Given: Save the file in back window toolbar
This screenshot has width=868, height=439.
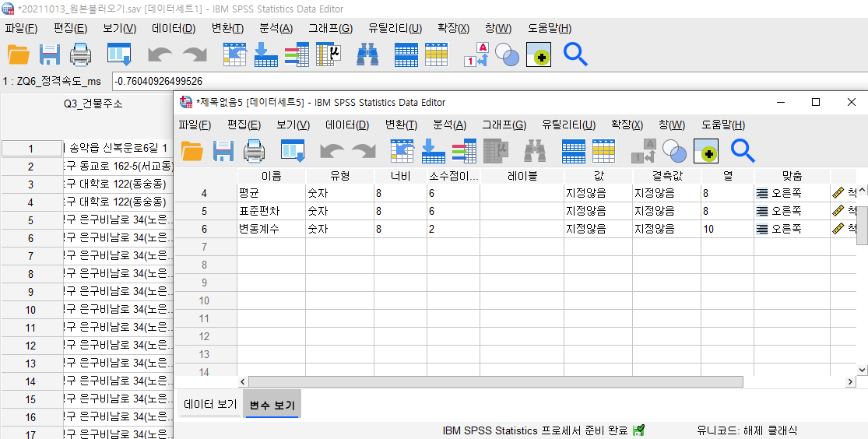Looking at the screenshot, I should (50, 54).
